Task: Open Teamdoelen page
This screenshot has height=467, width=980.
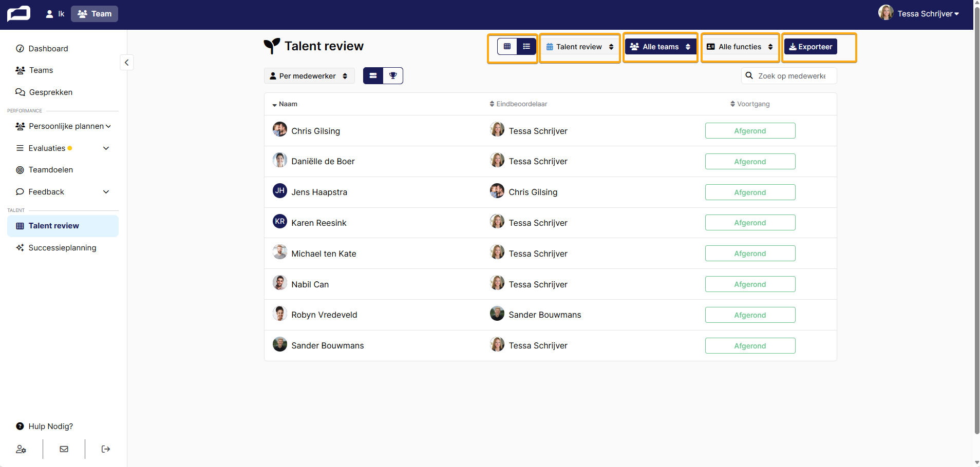Action: [x=50, y=170]
